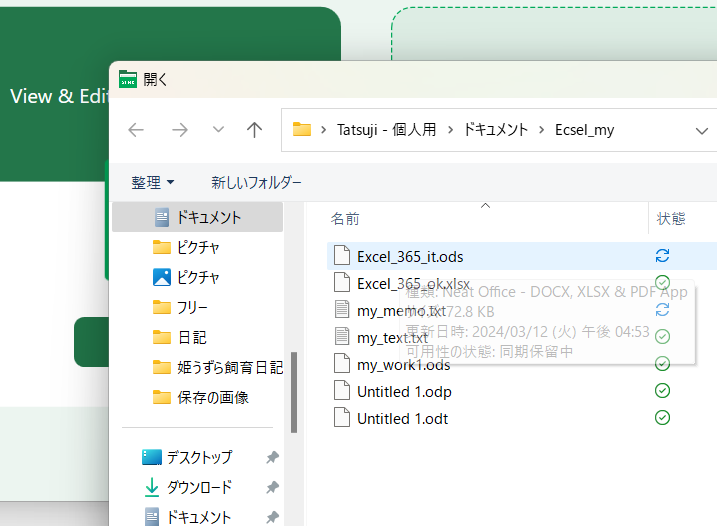The width and height of the screenshot is (717, 526).
Task: Click file icon of my_work1.ods
Action: [x=342, y=363]
